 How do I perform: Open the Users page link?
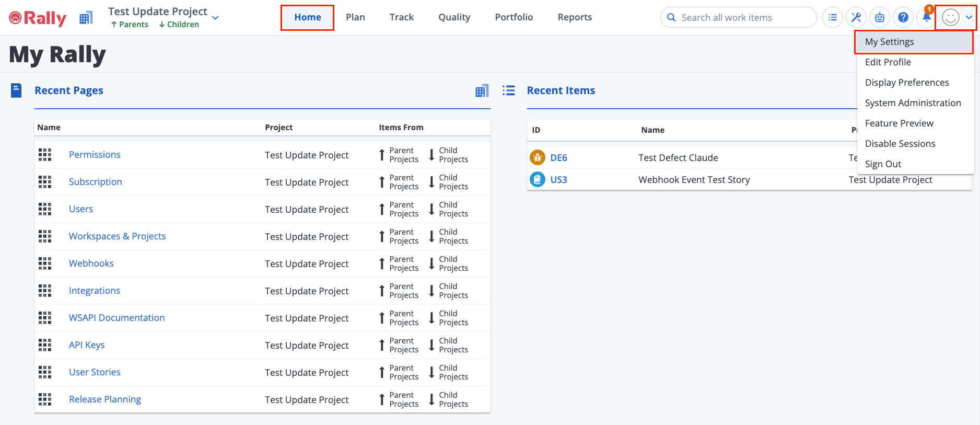click(x=81, y=209)
